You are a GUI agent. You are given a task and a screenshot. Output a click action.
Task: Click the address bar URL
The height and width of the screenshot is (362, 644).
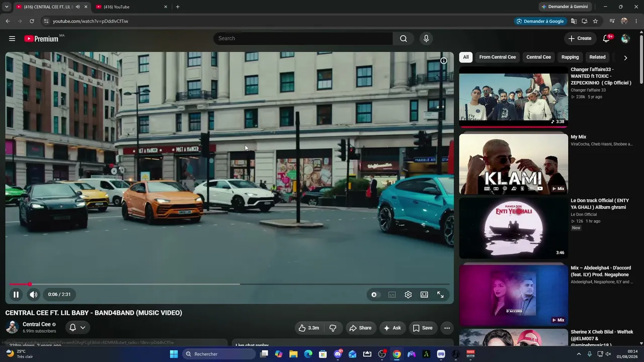pos(91,21)
